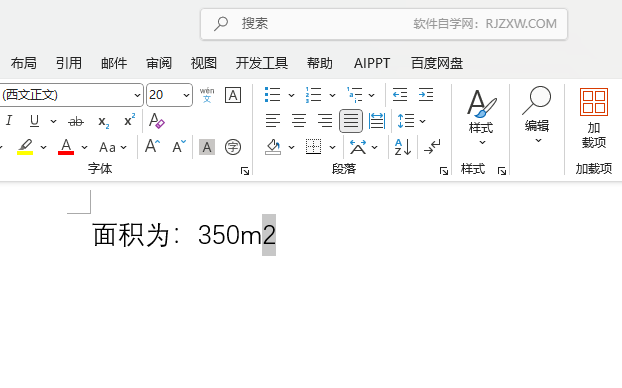Open the Help (帮助) tab
This screenshot has height=388, width=622.
tap(319, 63)
